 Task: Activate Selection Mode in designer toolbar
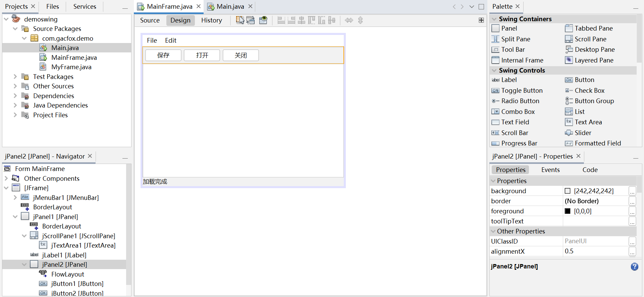[x=240, y=20]
